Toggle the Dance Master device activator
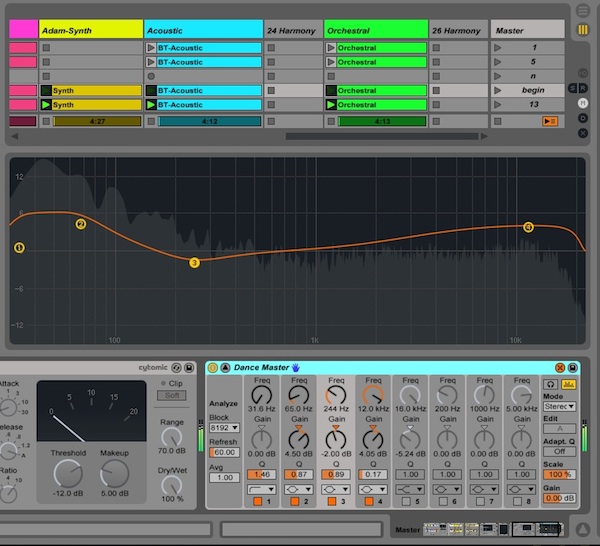Viewport: 600px width, 546px height. (x=212, y=367)
